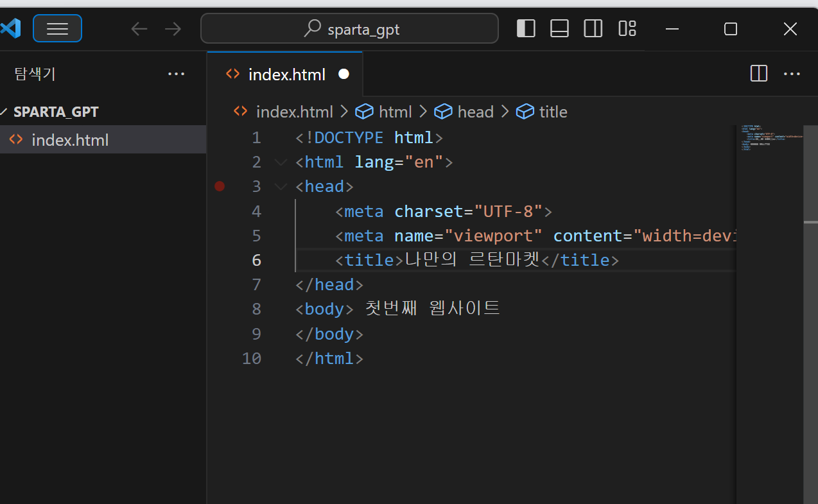The height and width of the screenshot is (504, 818).
Task: Open the sparta_gpt command center search
Action: click(349, 29)
